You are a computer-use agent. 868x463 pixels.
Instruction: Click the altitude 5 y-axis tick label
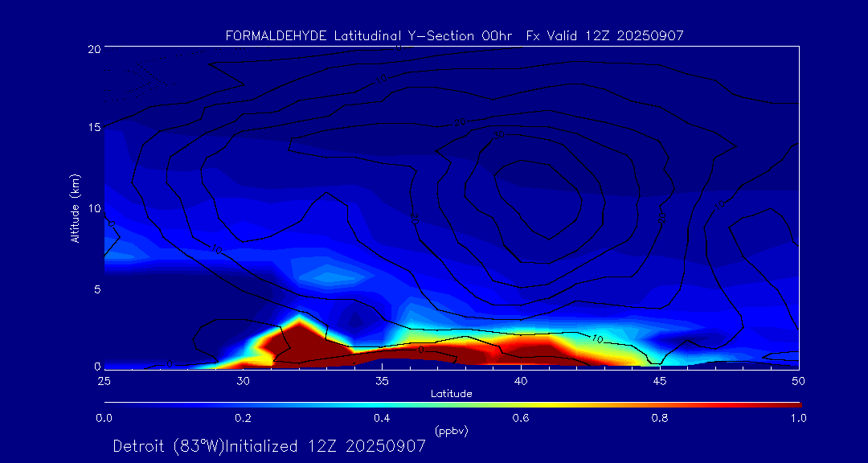95,289
